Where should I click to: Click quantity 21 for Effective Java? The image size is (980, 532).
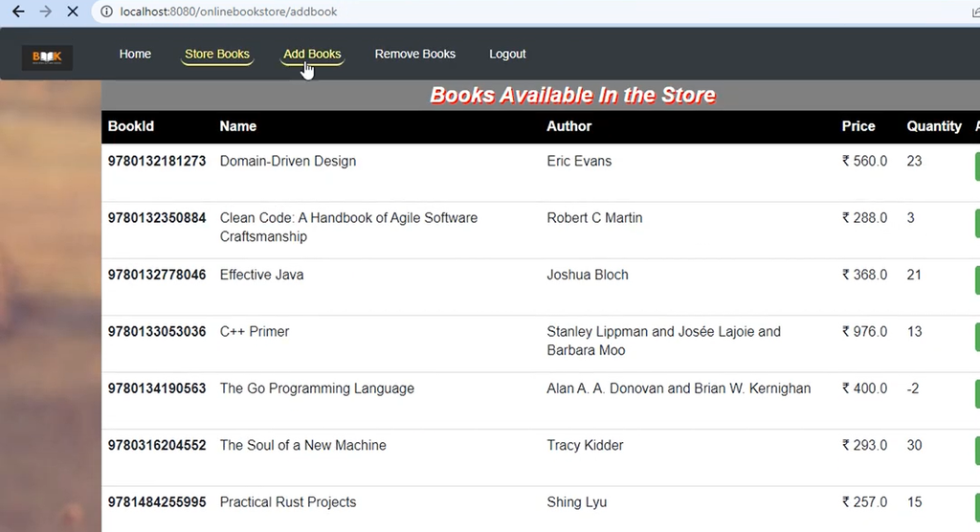pyautogui.click(x=914, y=275)
